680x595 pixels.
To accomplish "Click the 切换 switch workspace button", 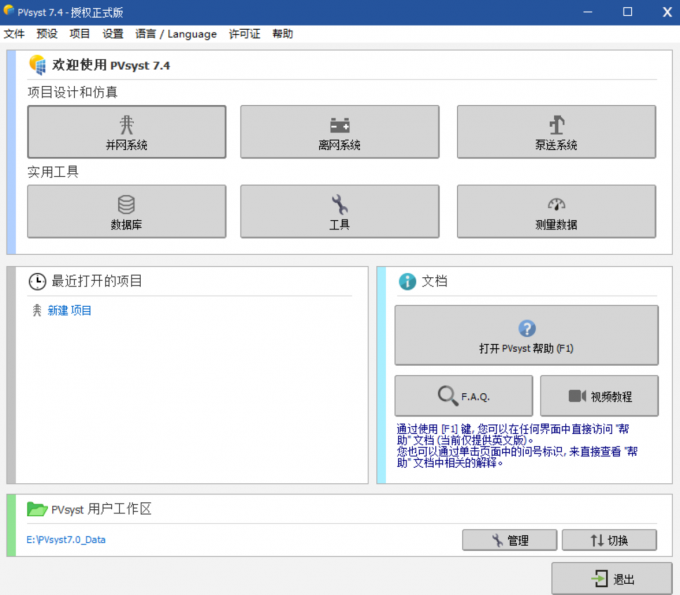I will 609,540.
